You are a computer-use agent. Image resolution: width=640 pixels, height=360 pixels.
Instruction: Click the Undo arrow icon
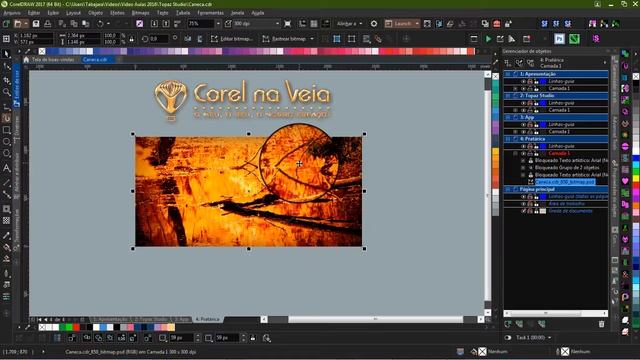(100, 24)
